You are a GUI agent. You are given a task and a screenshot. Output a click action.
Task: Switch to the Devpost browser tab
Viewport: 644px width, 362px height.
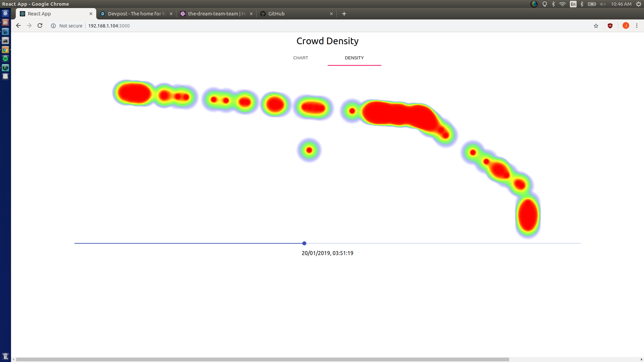pos(134,14)
